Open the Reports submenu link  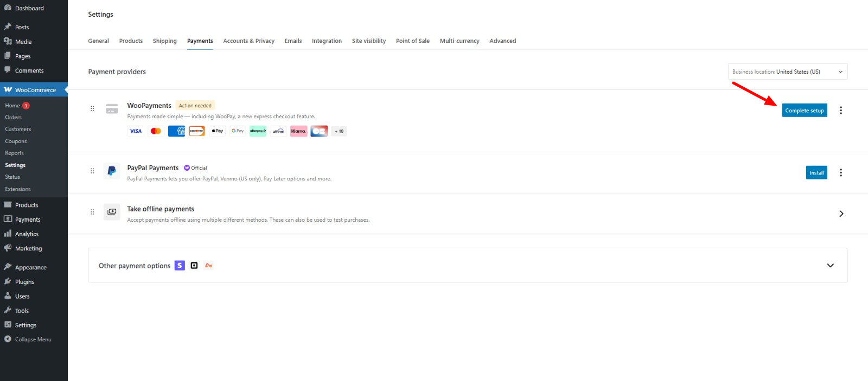pyautogui.click(x=15, y=153)
